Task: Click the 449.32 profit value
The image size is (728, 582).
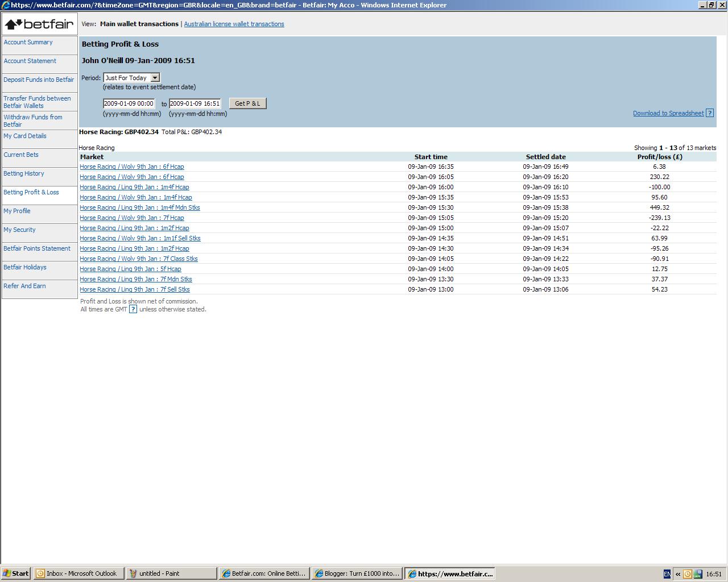Action: click(659, 207)
